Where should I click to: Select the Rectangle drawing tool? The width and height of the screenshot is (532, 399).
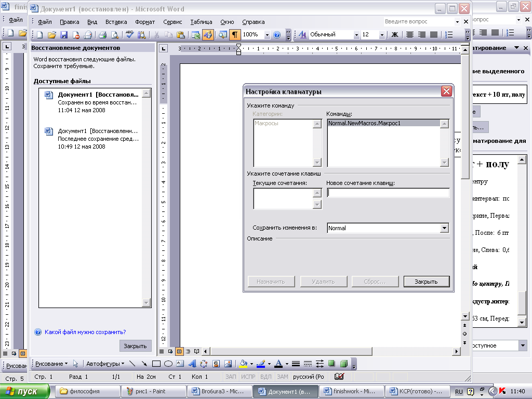tap(156, 364)
